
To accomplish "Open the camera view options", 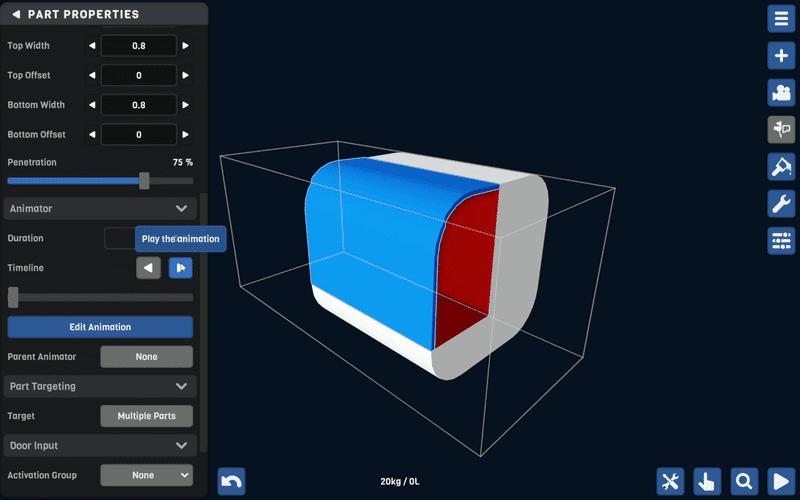I will click(781, 93).
